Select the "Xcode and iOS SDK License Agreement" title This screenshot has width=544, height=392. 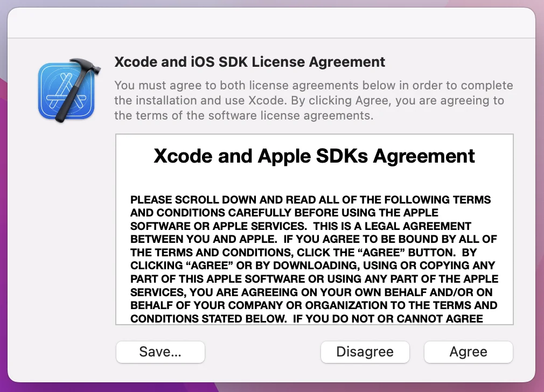tap(249, 62)
